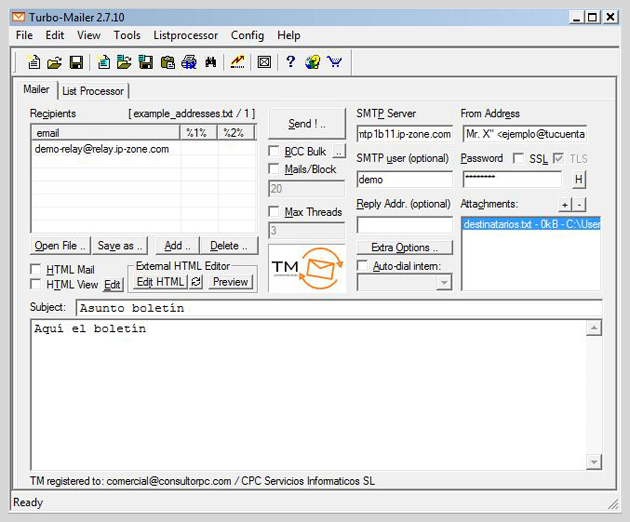Click the .. button beside BCC Bulk
630x522 pixels.
coord(340,151)
